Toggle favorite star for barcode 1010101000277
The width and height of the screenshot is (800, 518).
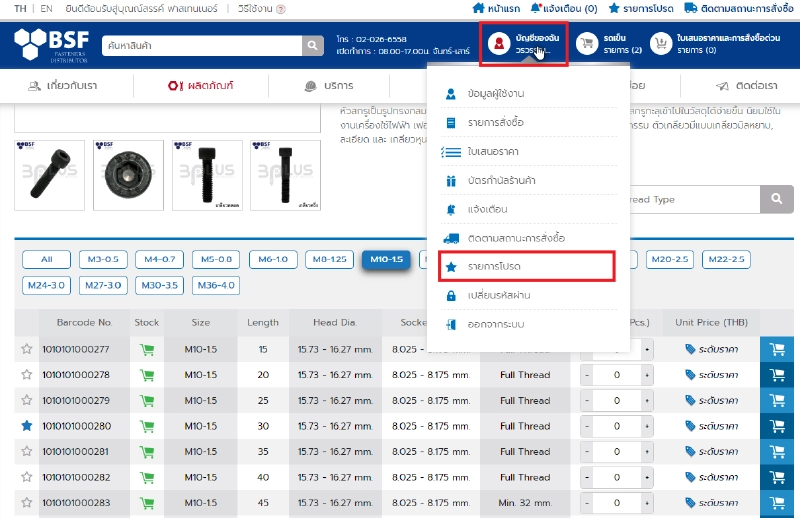click(27, 349)
